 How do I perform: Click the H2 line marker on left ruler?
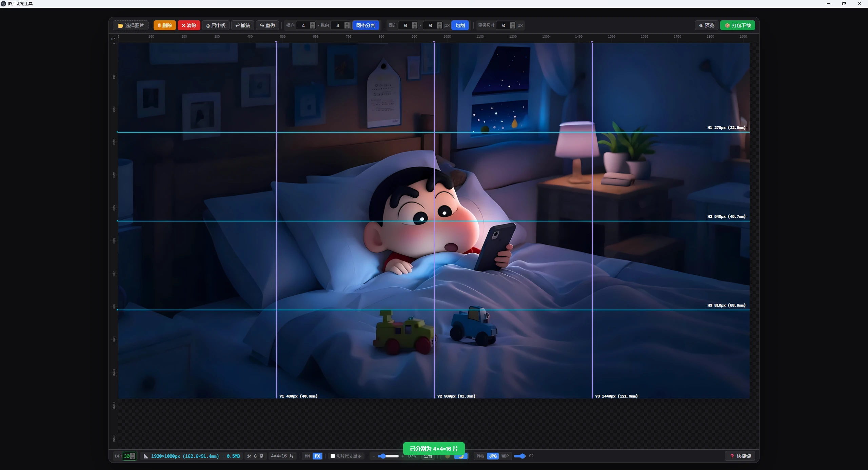[117, 221]
